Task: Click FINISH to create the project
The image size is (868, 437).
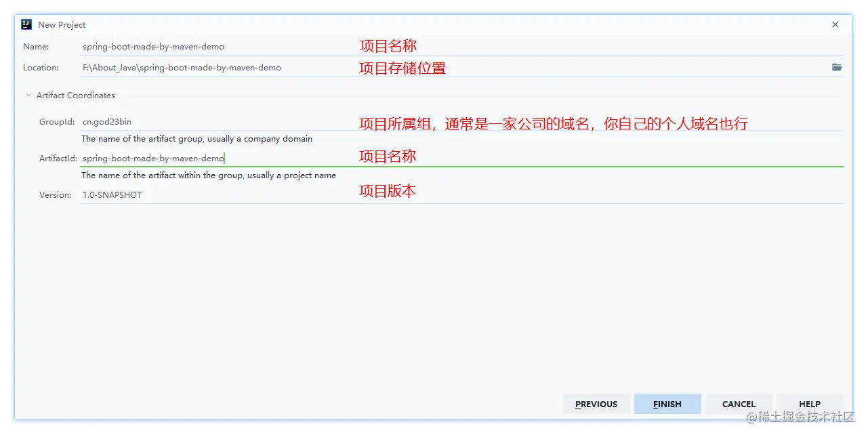Action: coord(667,404)
